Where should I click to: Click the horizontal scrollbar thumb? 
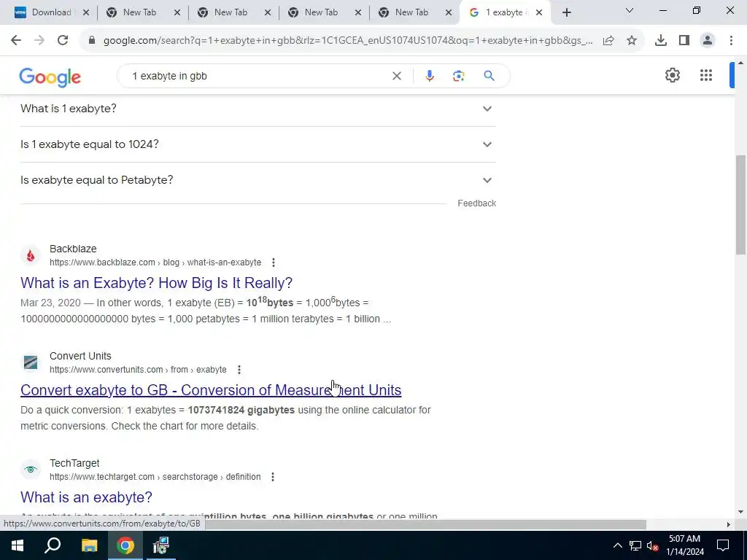click(425, 524)
